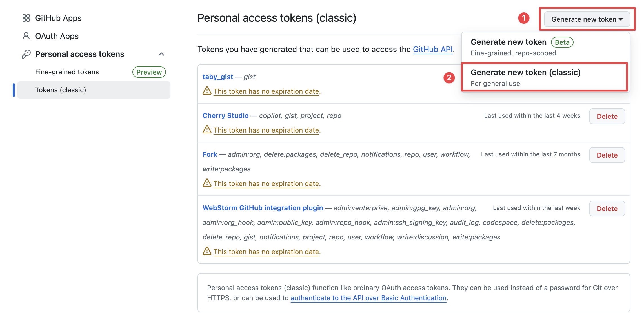Open the taby_gist token link
The image size is (644, 318).
click(218, 77)
